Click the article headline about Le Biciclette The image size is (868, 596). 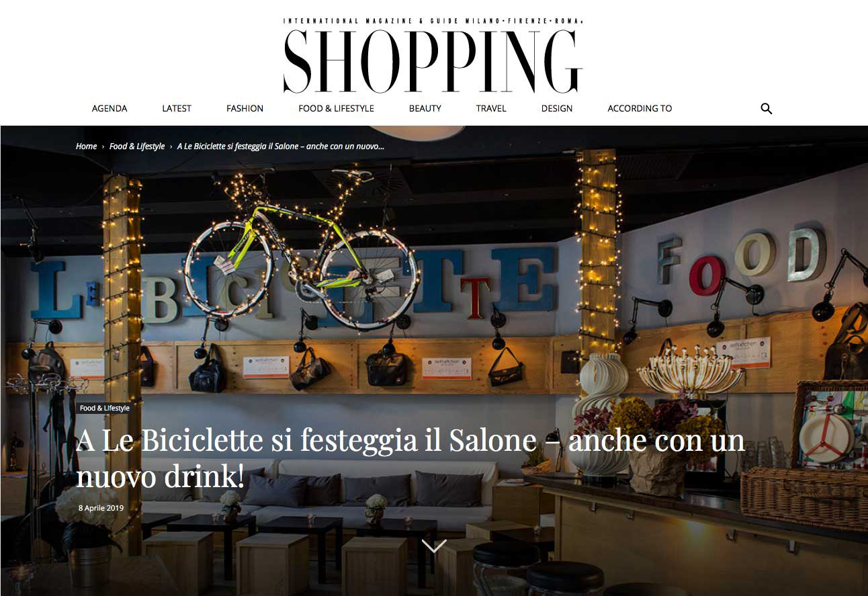pyautogui.click(x=410, y=458)
